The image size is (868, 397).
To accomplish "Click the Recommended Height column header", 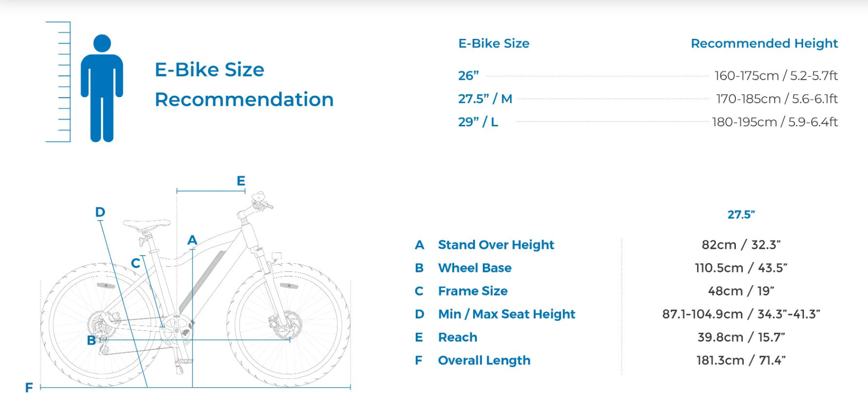I will pyautogui.click(x=764, y=44).
